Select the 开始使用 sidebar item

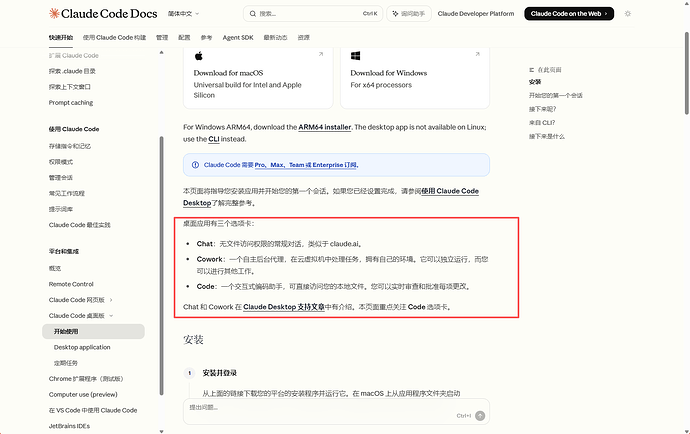(93, 331)
